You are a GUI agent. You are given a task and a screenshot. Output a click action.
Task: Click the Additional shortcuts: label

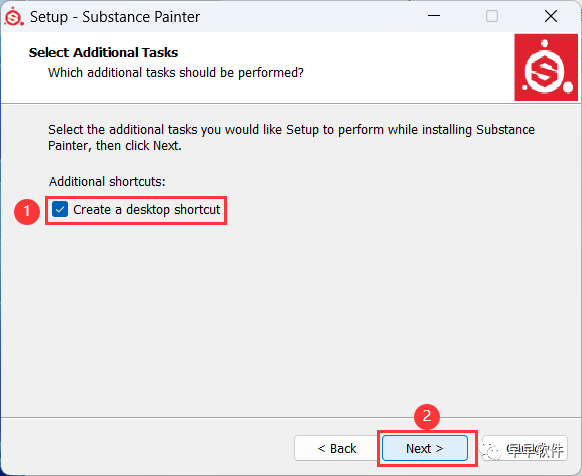tap(107, 182)
